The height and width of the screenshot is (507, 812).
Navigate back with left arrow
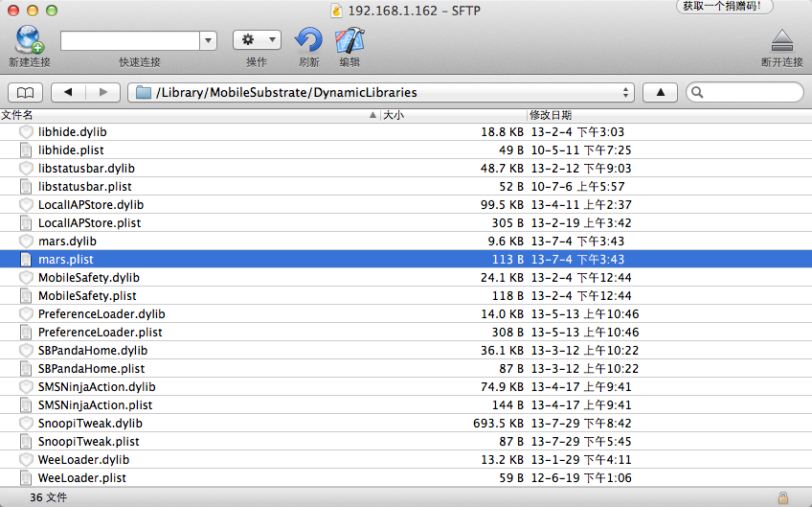(x=68, y=93)
